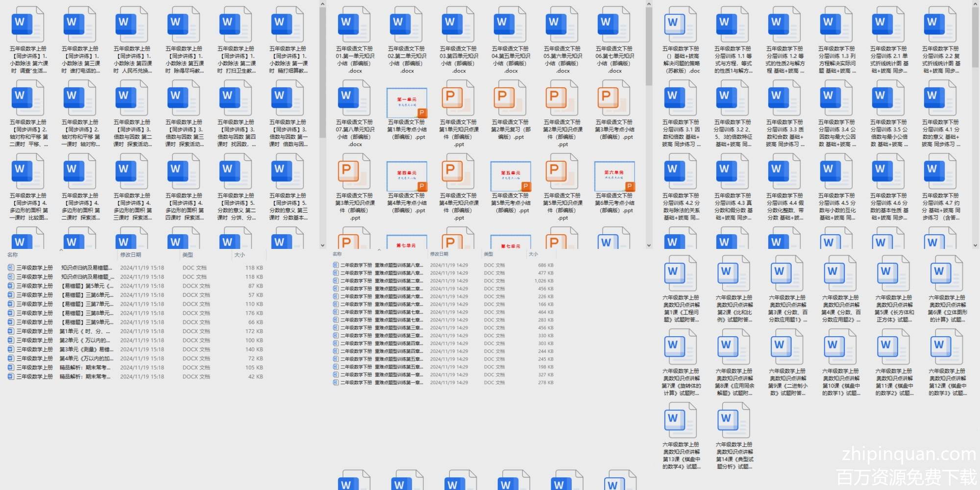Sort 三年级数学上册 list by 修改日期 header
The image size is (980, 490).
click(131, 255)
